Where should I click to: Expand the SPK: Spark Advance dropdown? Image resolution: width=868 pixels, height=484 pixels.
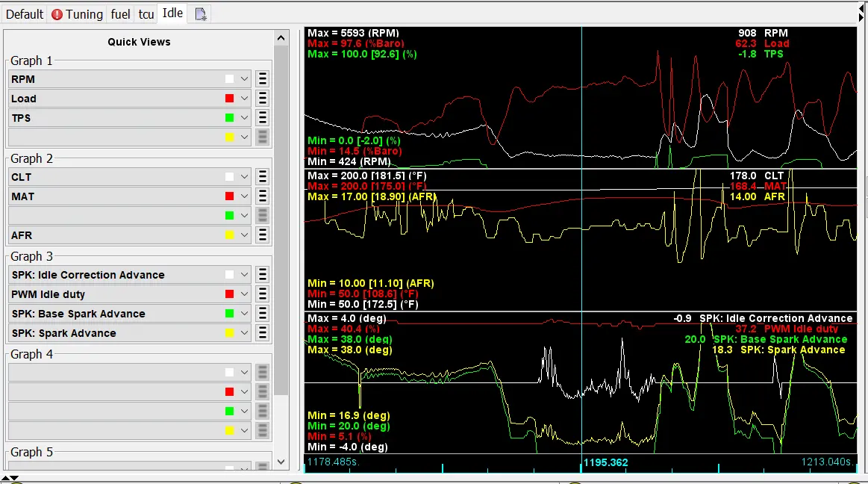point(244,333)
